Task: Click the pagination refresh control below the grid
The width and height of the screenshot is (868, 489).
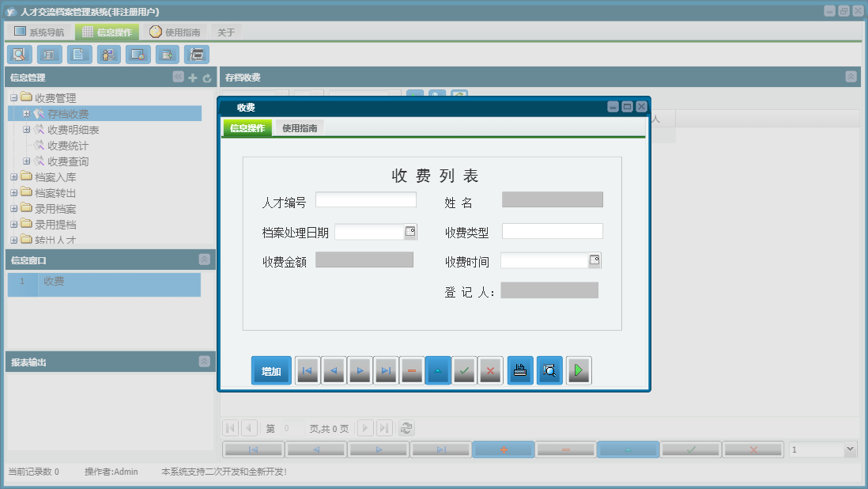Action: (x=406, y=427)
